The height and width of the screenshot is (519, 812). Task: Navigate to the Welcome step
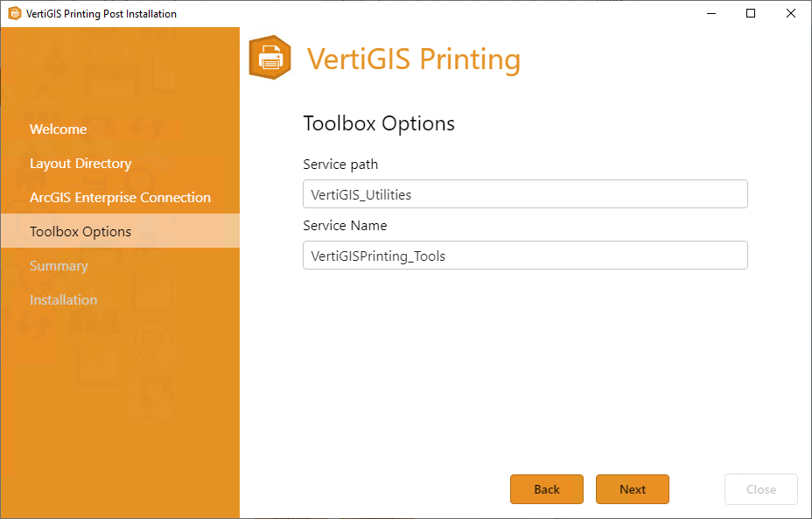tap(58, 129)
